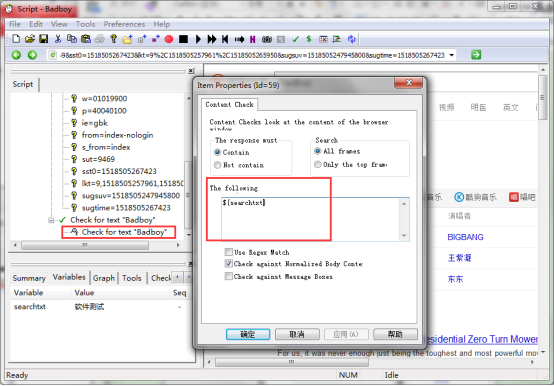The image size is (554, 386).
Task: Toggle navigation mode with the purple N icon
Action: click(x=253, y=39)
